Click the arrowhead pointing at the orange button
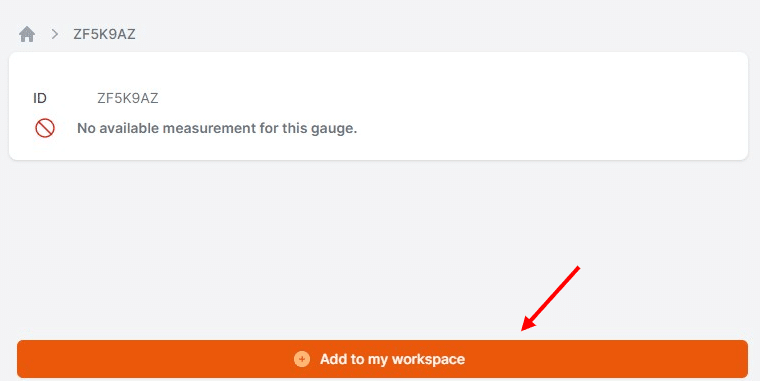760x381 pixels. click(528, 324)
